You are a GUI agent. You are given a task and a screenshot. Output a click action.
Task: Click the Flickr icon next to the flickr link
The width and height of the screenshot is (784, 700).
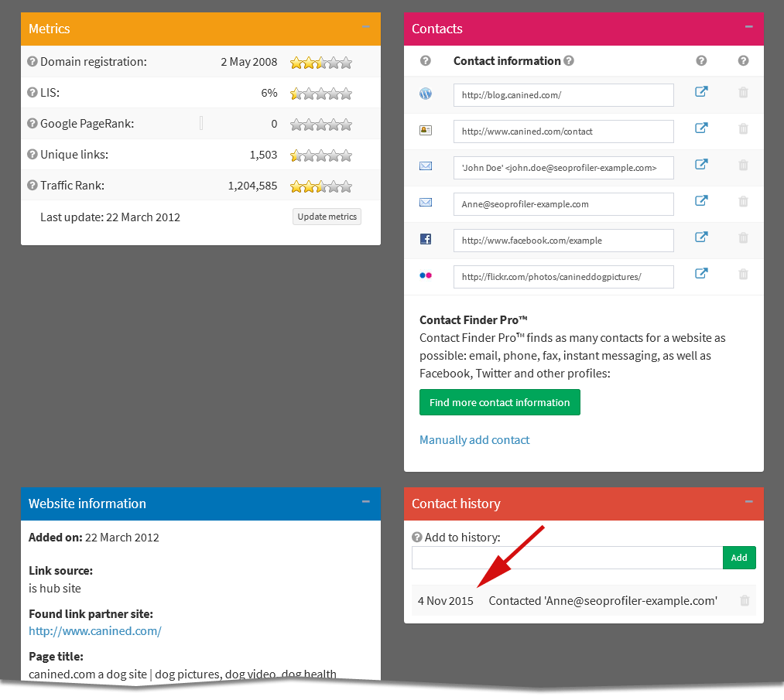click(426, 275)
